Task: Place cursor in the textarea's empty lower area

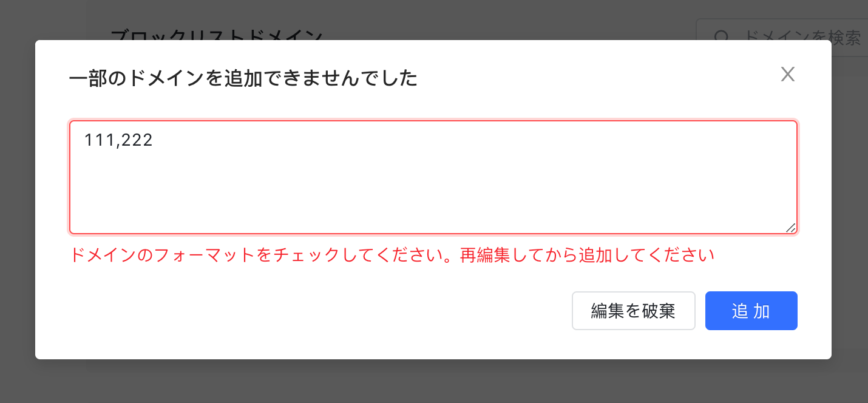Action: point(433,194)
